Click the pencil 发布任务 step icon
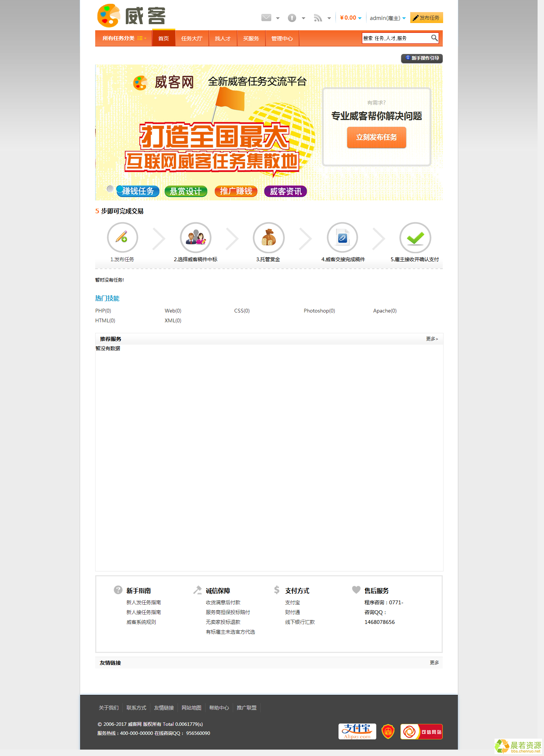 (x=122, y=237)
